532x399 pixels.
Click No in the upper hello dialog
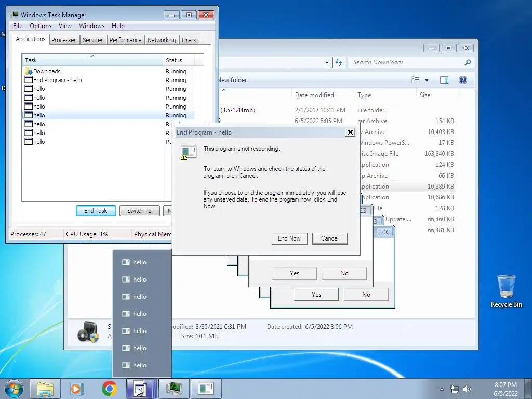(344, 273)
